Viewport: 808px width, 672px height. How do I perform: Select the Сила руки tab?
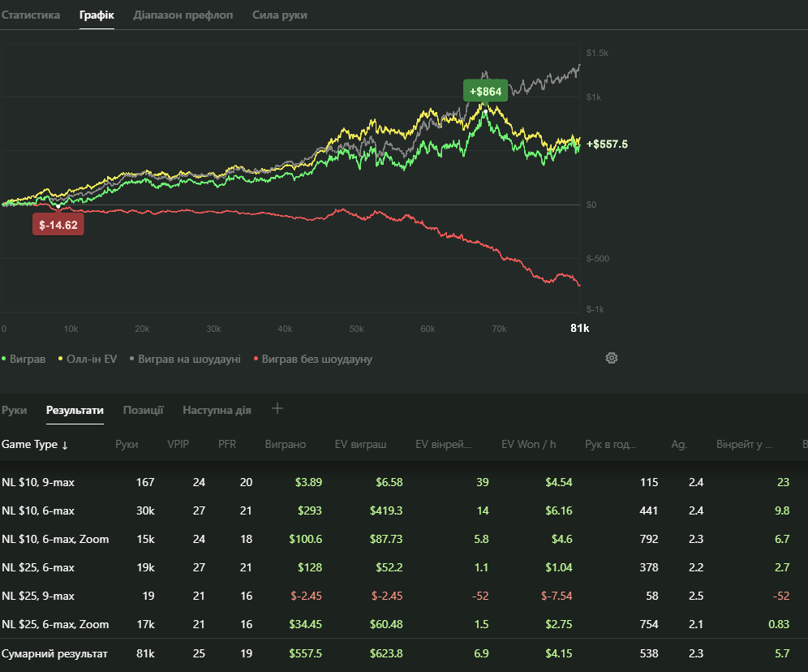[280, 15]
